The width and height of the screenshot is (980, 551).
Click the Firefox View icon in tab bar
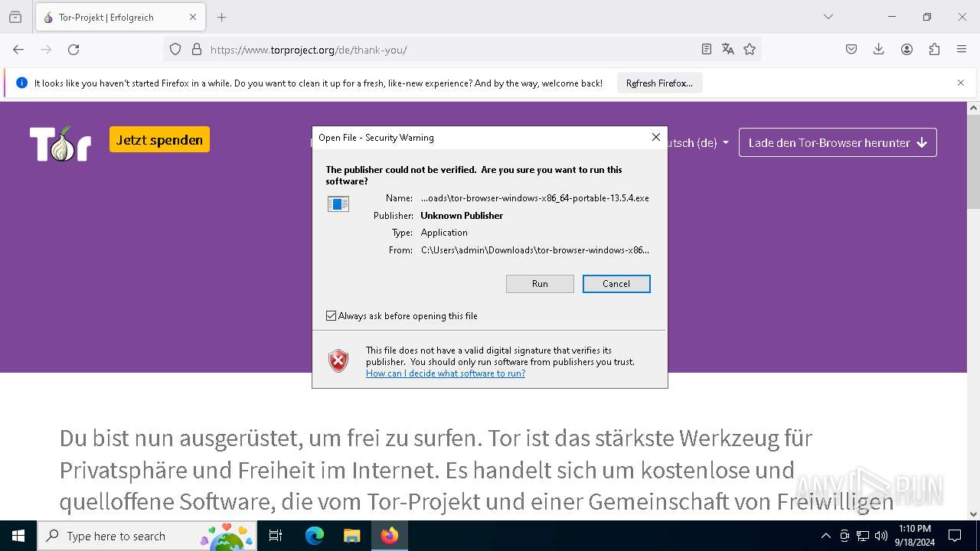pyautogui.click(x=15, y=17)
